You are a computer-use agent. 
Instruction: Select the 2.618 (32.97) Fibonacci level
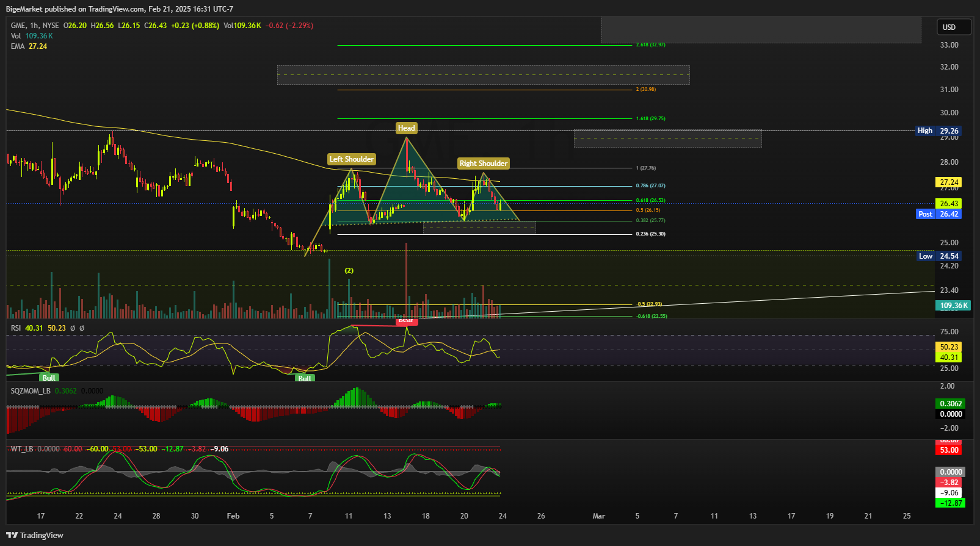(x=650, y=45)
